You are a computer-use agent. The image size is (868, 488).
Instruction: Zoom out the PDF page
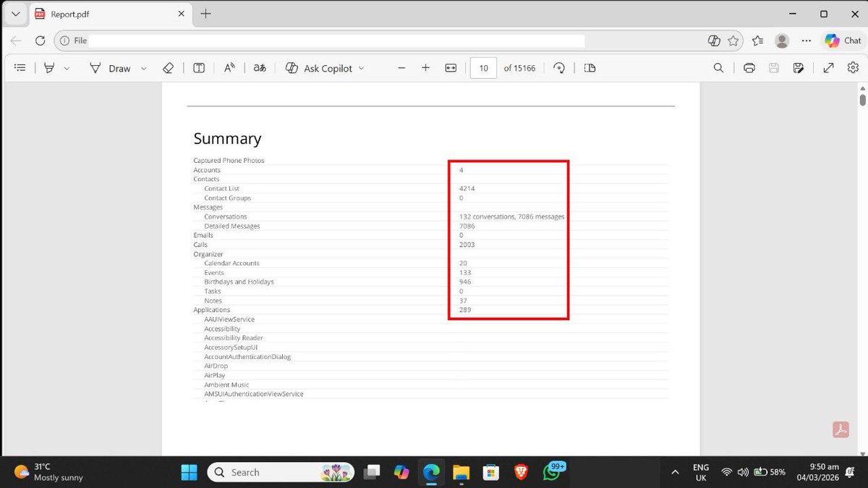402,68
